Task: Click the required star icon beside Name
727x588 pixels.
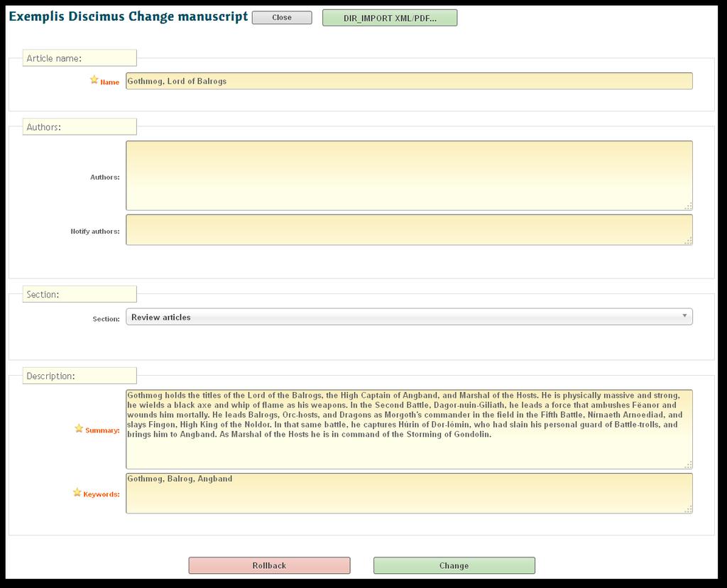Action: click(94, 80)
